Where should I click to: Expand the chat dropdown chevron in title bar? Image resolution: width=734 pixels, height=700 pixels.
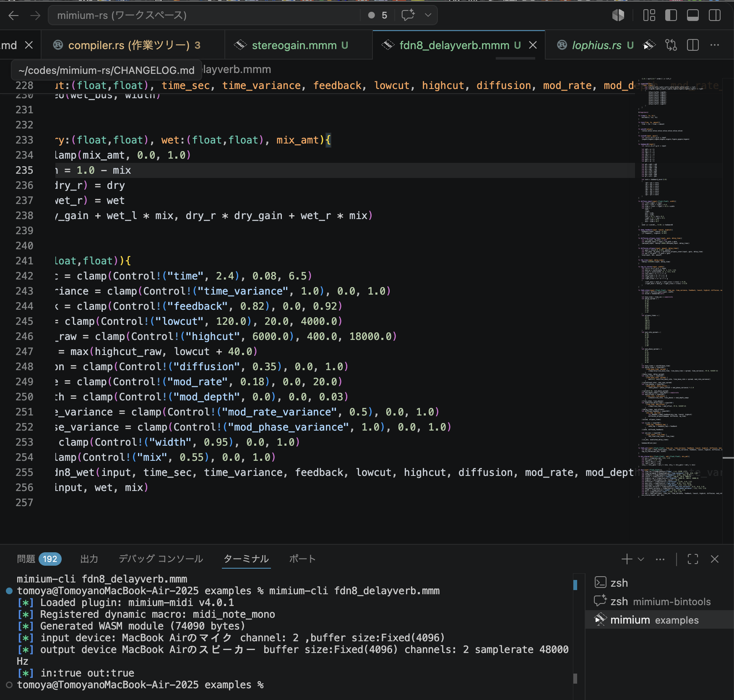[428, 15]
